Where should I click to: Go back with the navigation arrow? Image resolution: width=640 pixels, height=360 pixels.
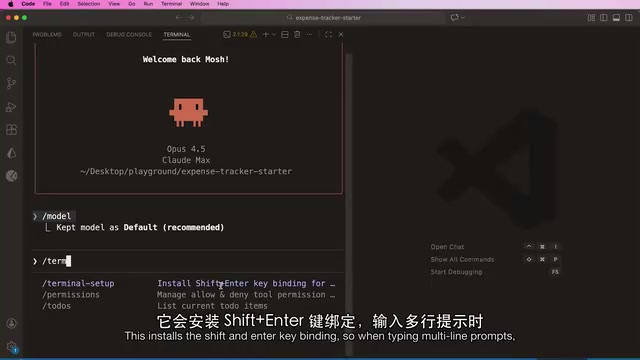point(178,18)
